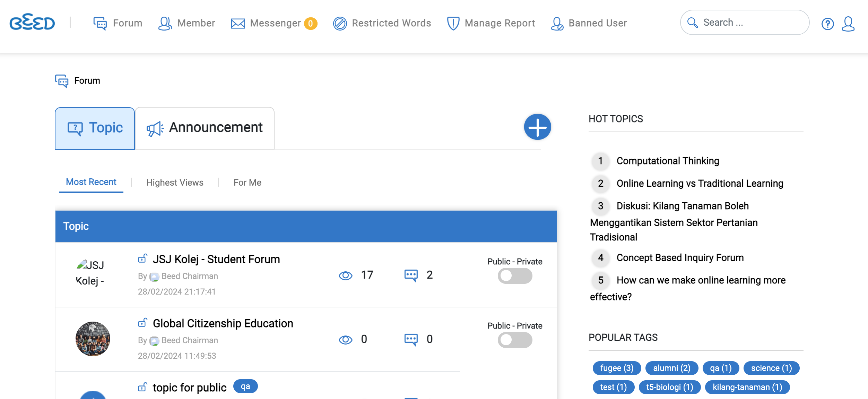
Task: Add a new topic with plus button
Action: pos(537,127)
